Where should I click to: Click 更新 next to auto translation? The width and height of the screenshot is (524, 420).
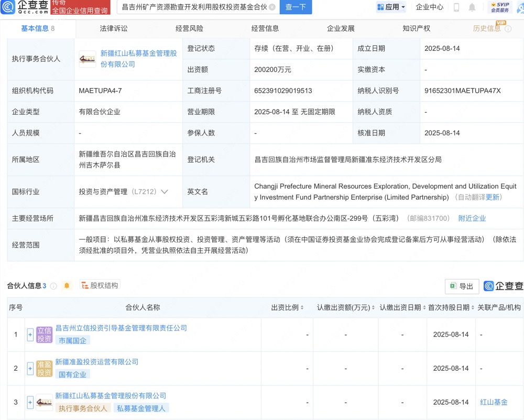[493, 197]
